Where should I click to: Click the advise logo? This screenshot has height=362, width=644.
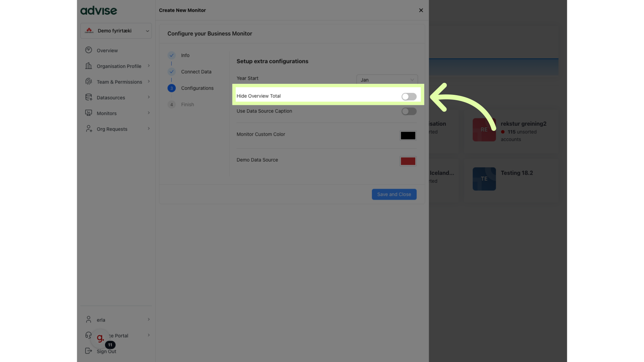point(99,10)
